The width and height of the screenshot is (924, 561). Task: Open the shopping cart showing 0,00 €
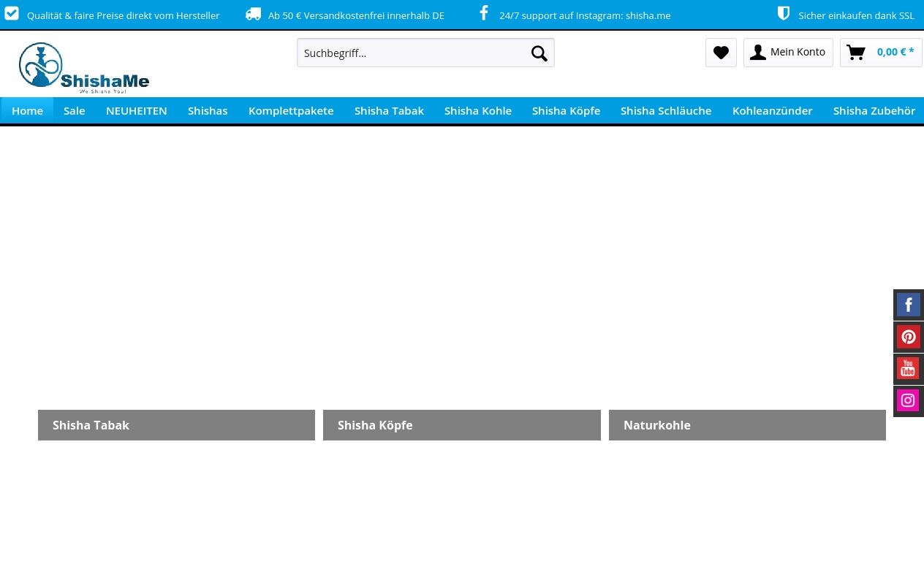[x=880, y=53]
